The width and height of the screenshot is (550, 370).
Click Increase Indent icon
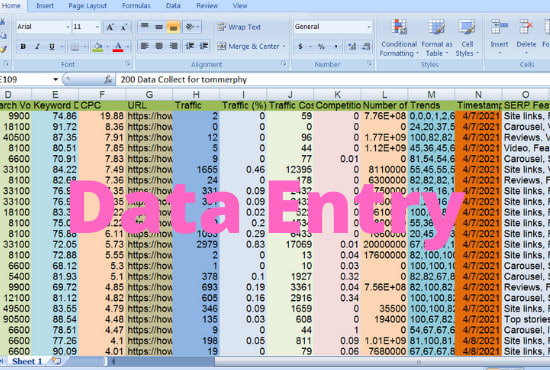204,46
